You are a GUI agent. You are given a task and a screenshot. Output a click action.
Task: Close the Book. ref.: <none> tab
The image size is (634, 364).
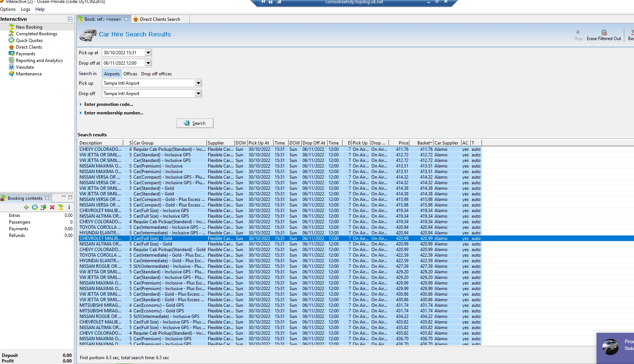126,19
